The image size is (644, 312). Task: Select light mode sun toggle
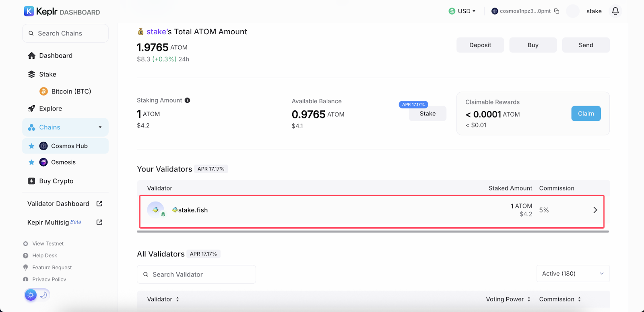click(31, 295)
